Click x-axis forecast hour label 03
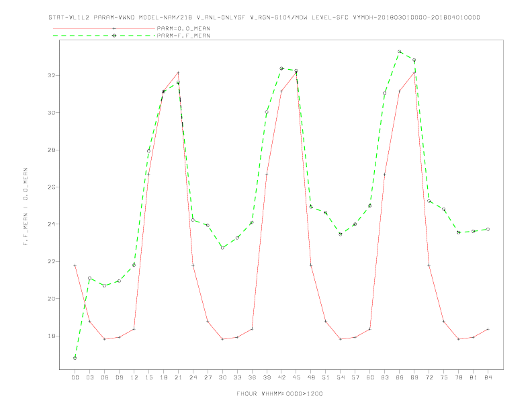This screenshot has width=532, height=411. [x=89, y=377]
